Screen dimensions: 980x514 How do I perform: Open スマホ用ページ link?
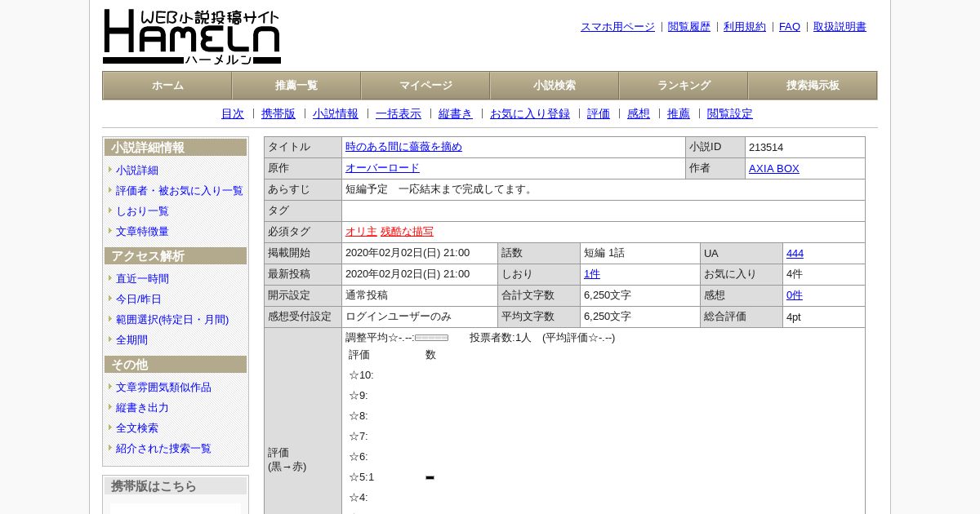point(617,27)
